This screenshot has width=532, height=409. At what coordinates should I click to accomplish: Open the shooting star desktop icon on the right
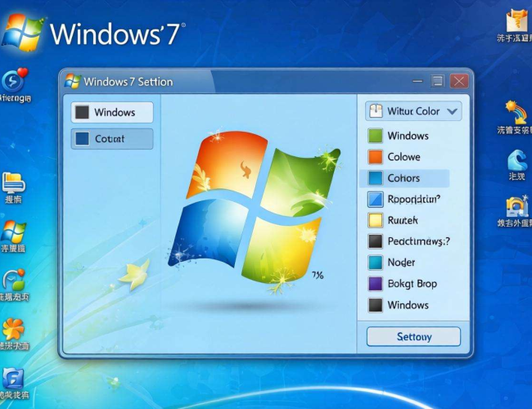pos(516,112)
